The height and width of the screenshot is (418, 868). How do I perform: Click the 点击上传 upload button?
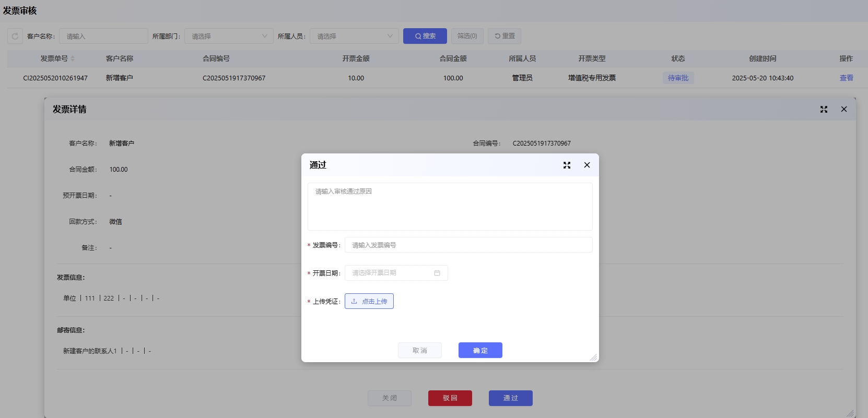point(369,301)
